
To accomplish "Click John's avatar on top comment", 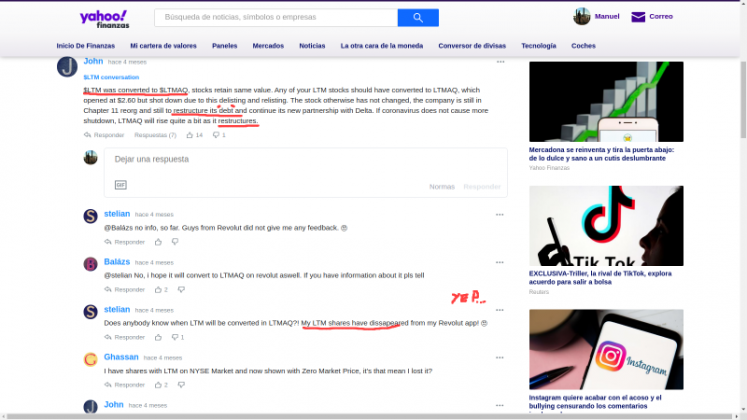I will [x=67, y=66].
